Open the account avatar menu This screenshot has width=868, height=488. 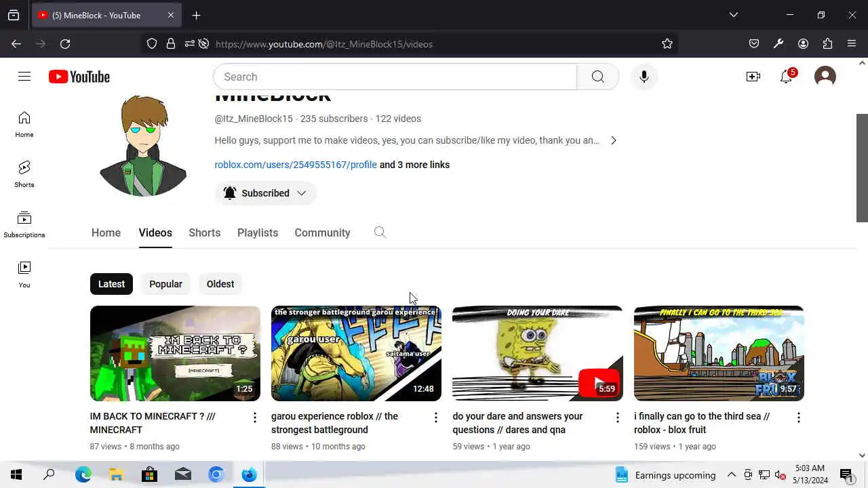825,76
